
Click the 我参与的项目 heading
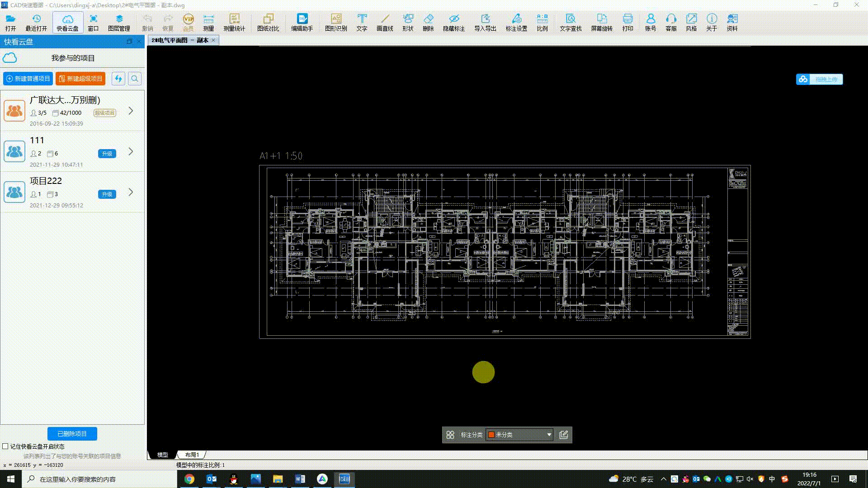[73, 58]
